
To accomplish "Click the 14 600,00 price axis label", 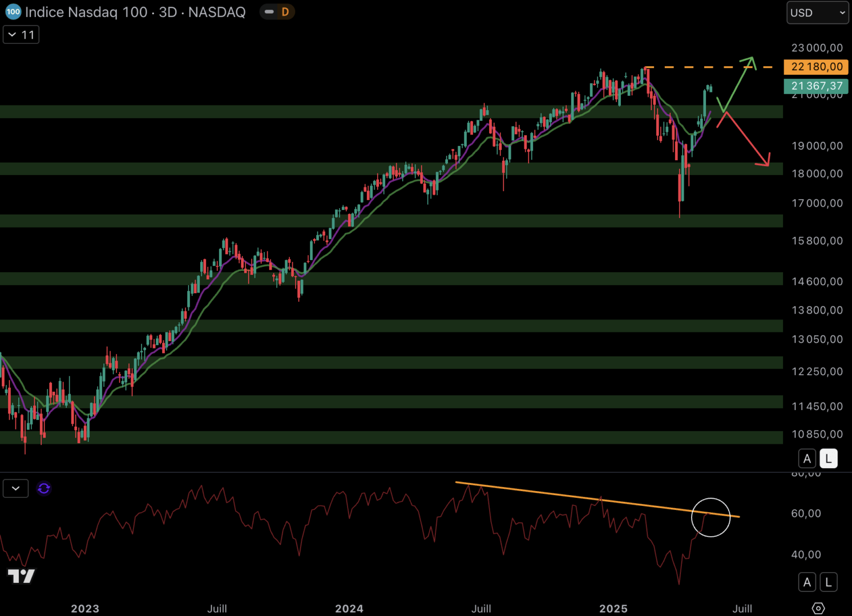I will [x=817, y=281].
